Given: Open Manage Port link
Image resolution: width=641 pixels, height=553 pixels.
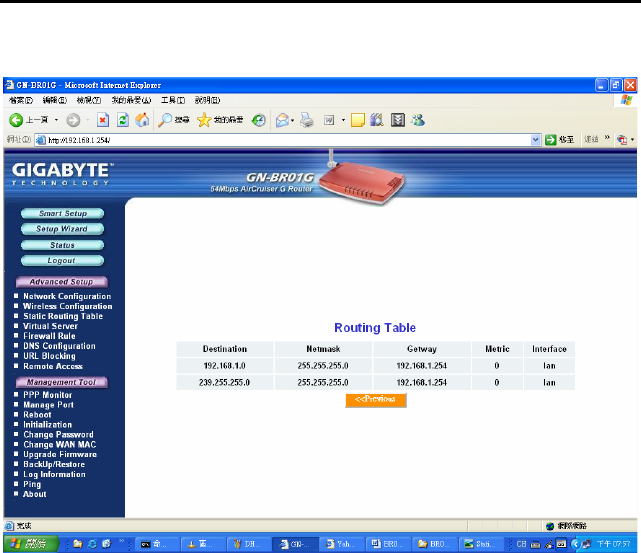Looking at the screenshot, I should click(48, 405).
